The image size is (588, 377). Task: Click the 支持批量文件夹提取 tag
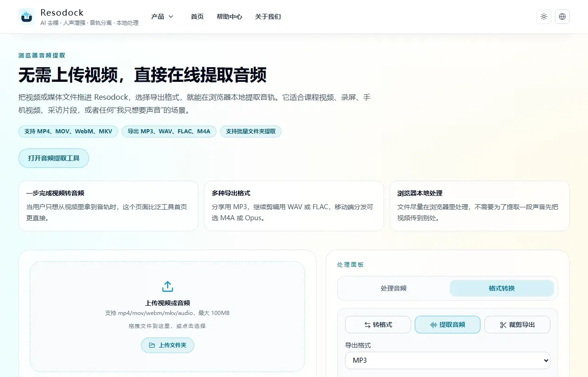click(251, 131)
